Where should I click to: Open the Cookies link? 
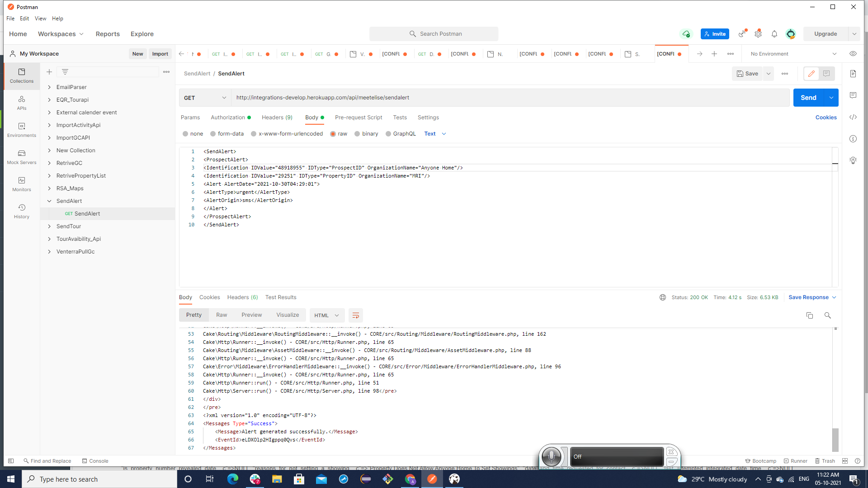pos(826,117)
